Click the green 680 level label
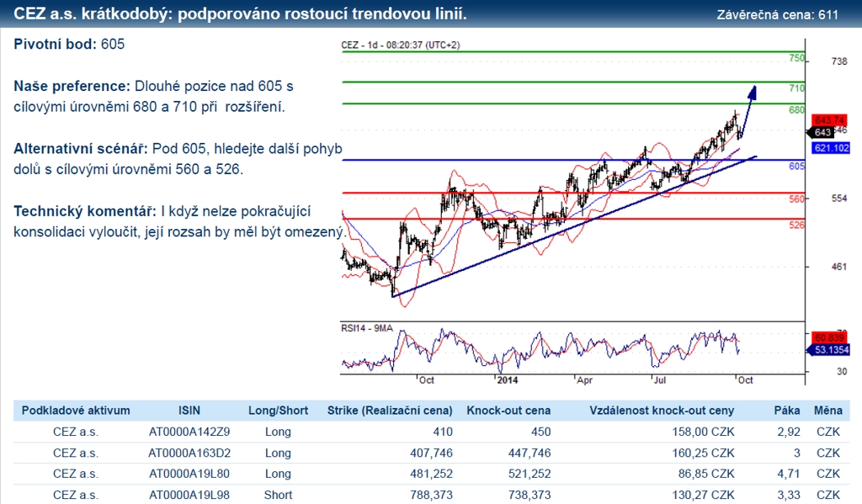 pos(796,110)
